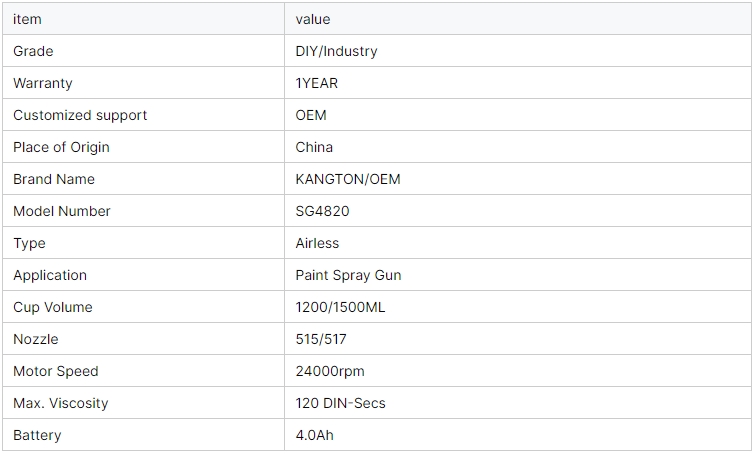Select the 'Model Number' label

tap(62, 211)
